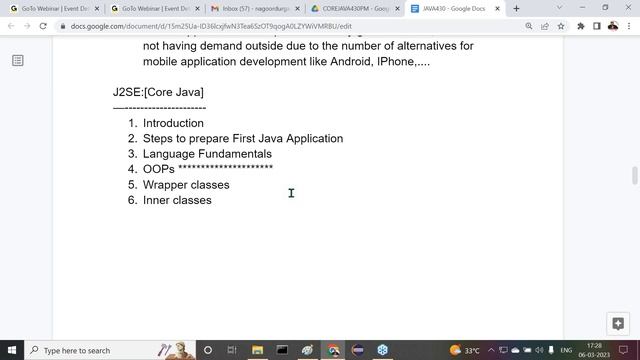Image resolution: width=640 pixels, height=360 pixels.
Task: Open the terminal app on taskbar
Action: click(x=282, y=350)
